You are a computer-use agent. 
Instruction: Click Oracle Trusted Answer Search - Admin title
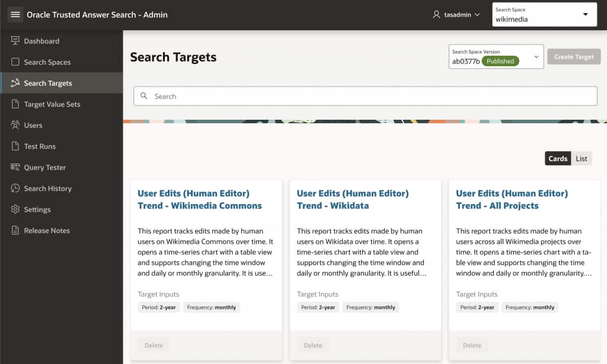pyautogui.click(x=97, y=15)
